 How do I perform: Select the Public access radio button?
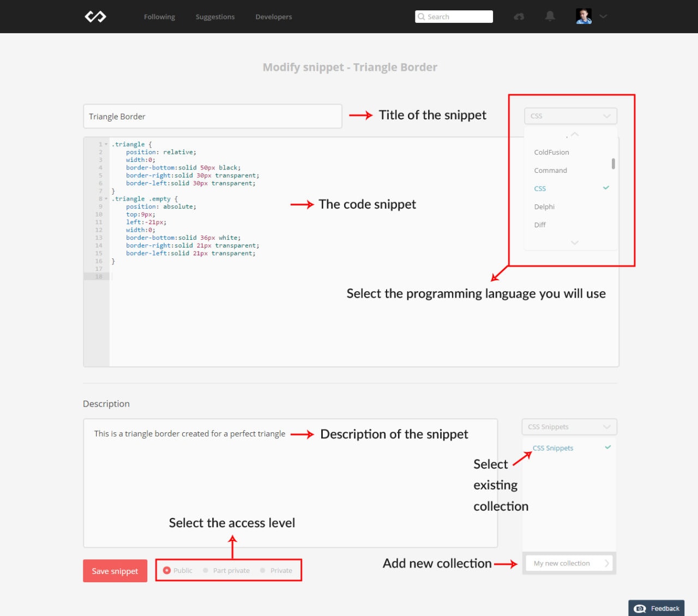coord(167,570)
